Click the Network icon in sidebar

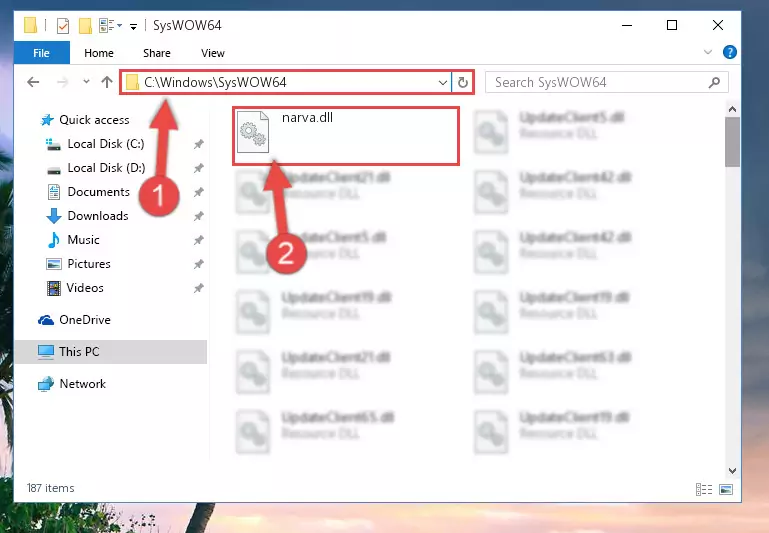pyautogui.click(x=46, y=384)
